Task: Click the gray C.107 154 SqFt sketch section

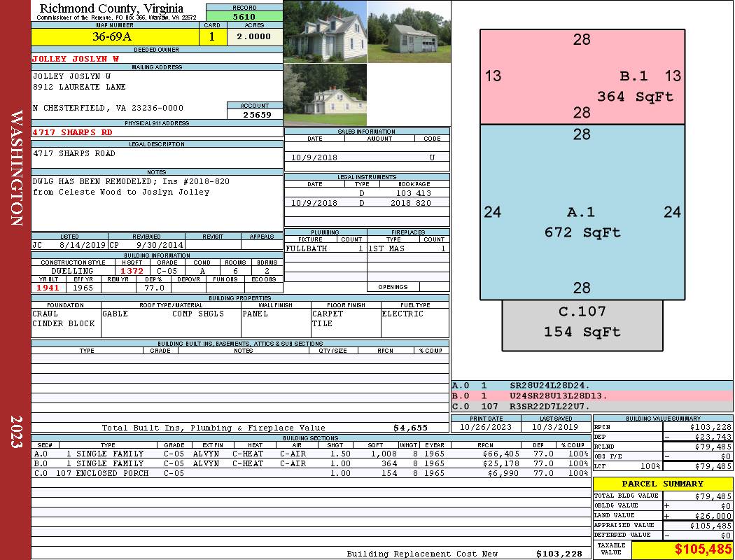Action: pos(582,325)
